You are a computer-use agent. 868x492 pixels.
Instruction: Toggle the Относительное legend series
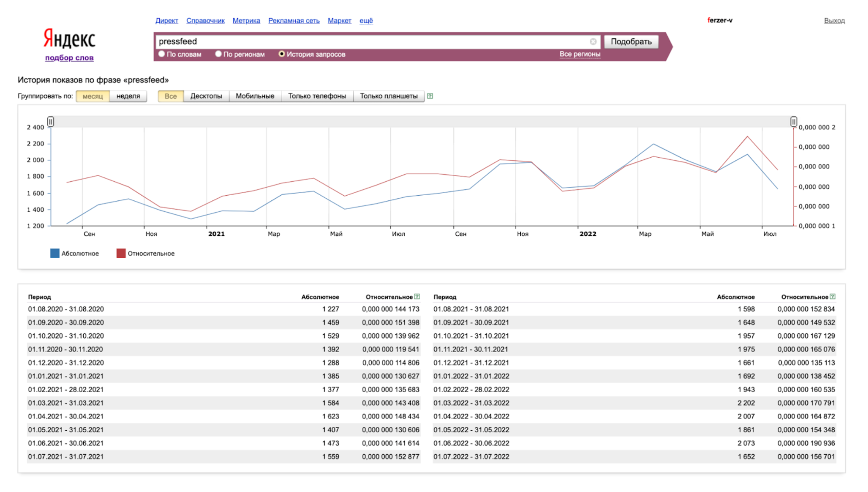coord(145,254)
